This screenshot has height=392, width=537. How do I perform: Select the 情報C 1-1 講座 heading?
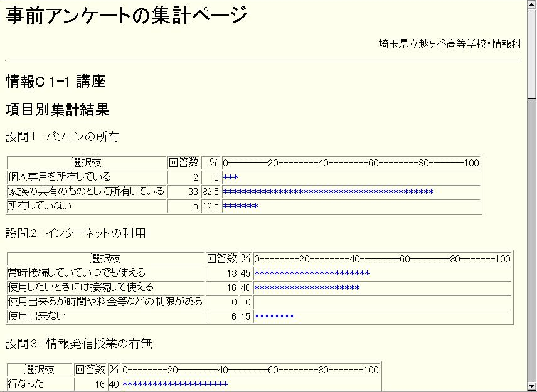coord(56,82)
